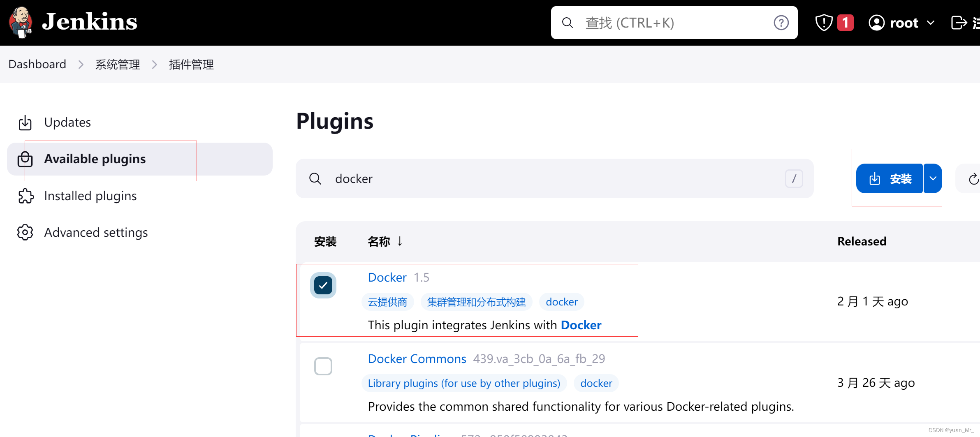Open search help question mark icon

coord(781,23)
